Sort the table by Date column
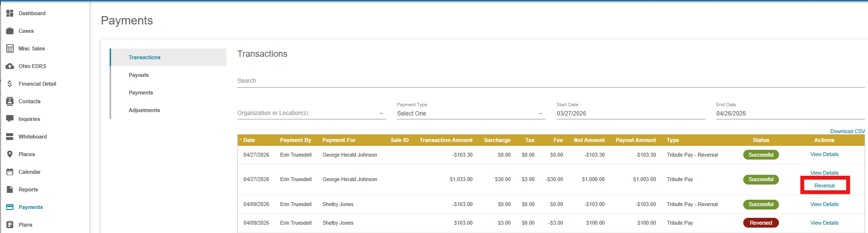The width and height of the screenshot is (868, 233). pyautogui.click(x=249, y=140)
